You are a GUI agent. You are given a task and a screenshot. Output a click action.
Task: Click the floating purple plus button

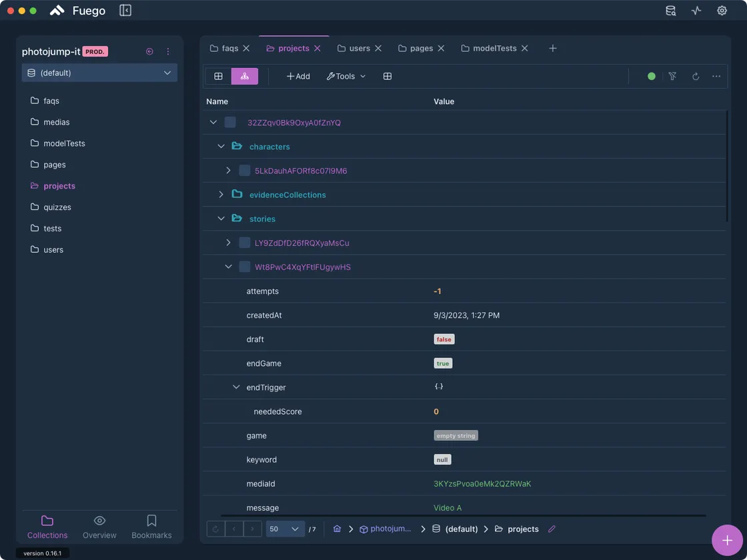[x=727, y=540]
